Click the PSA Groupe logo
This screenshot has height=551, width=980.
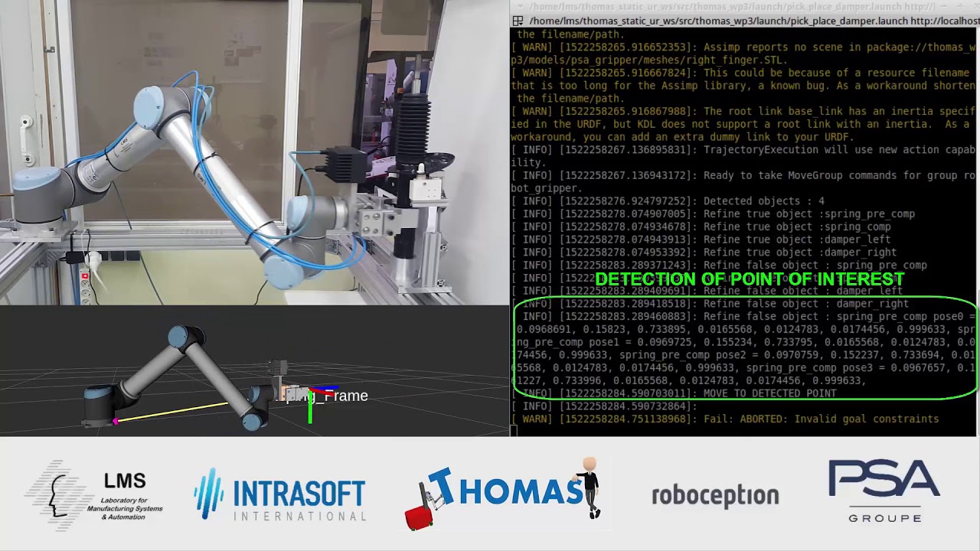coord(884,491)
